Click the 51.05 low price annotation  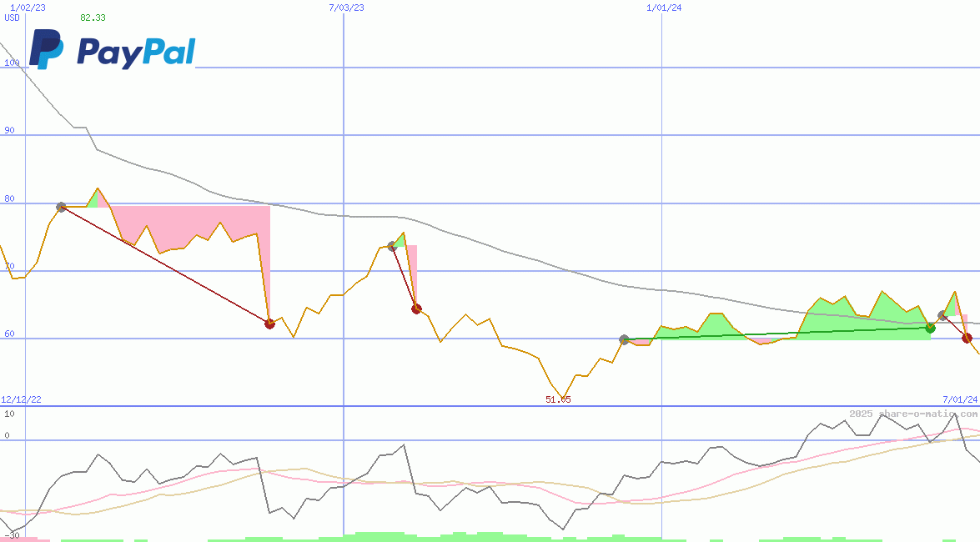(x=557, y=400)
